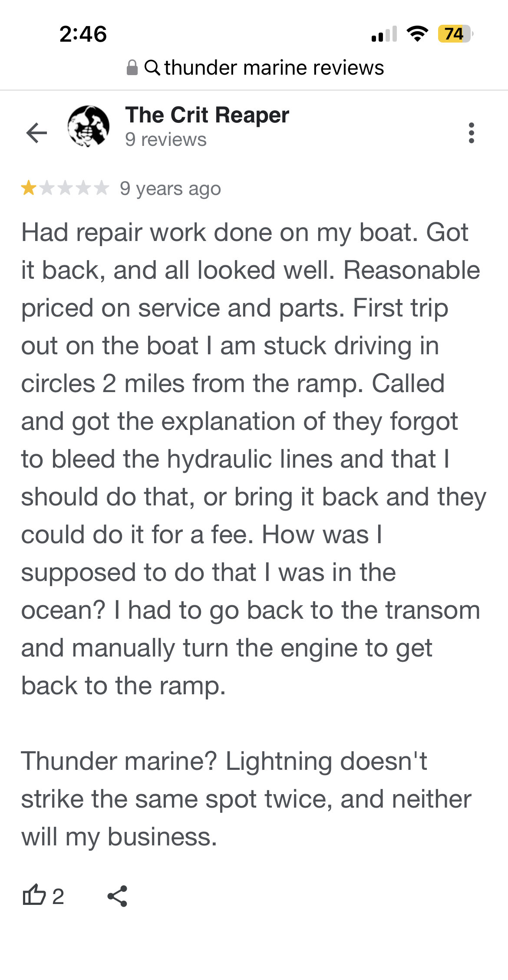The width and height of the screenshot is (508, 980).
Task: Tap the magnifying glass search icon
Action: tap(152, 68)
